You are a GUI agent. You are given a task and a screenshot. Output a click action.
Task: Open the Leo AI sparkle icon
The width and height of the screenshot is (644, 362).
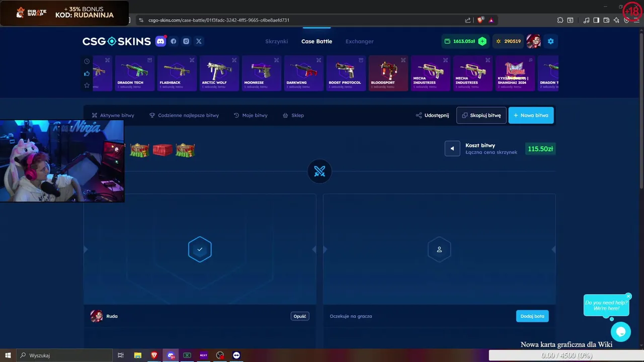pyautogui.click(x=616, y=20)
